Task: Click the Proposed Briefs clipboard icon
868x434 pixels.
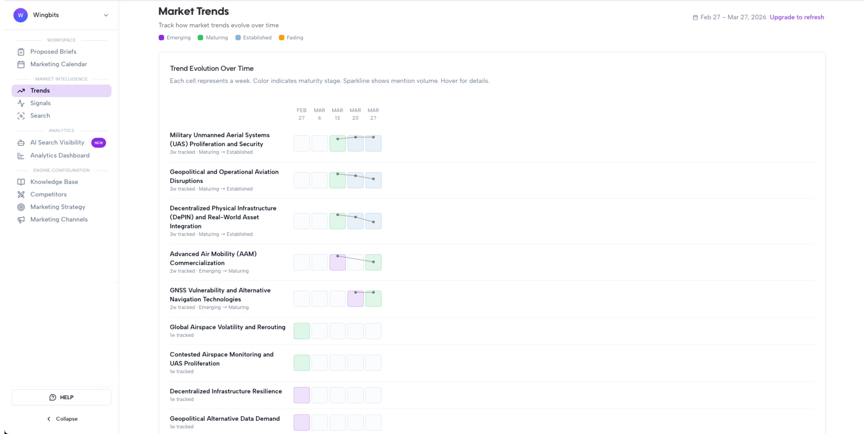Action: tap(21, 52)
